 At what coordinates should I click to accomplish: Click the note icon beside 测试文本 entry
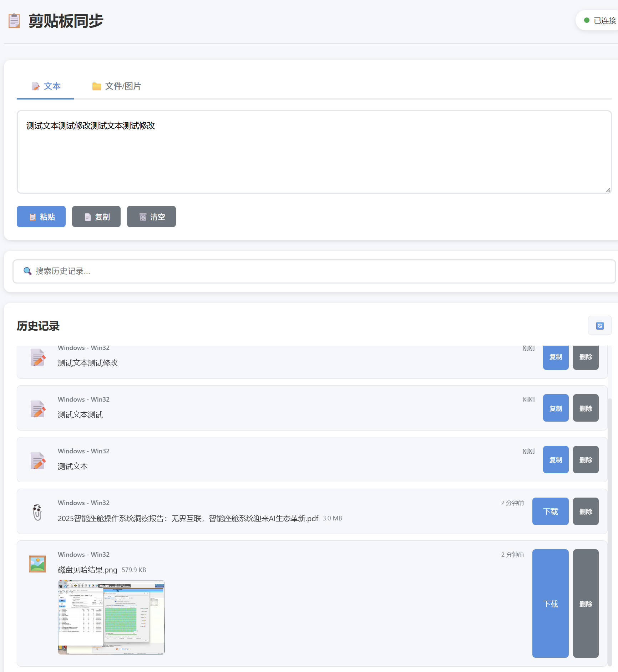tap(38, 460)
